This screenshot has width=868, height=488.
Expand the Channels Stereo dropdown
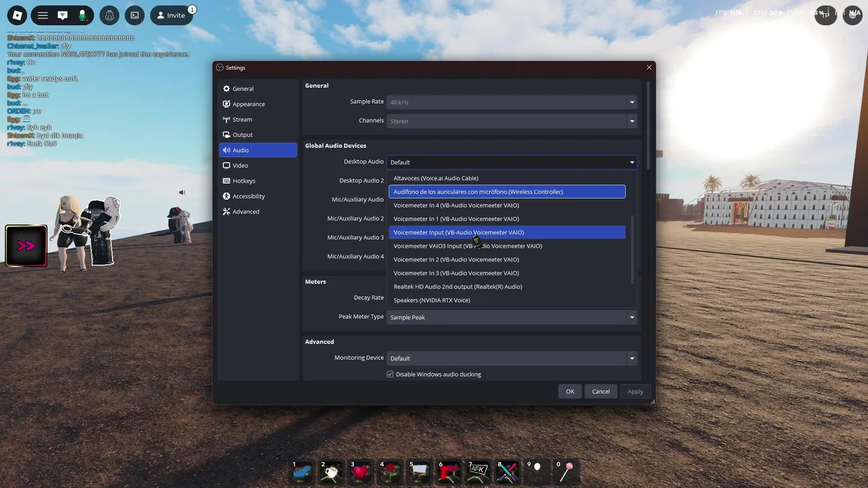[512, 121]
